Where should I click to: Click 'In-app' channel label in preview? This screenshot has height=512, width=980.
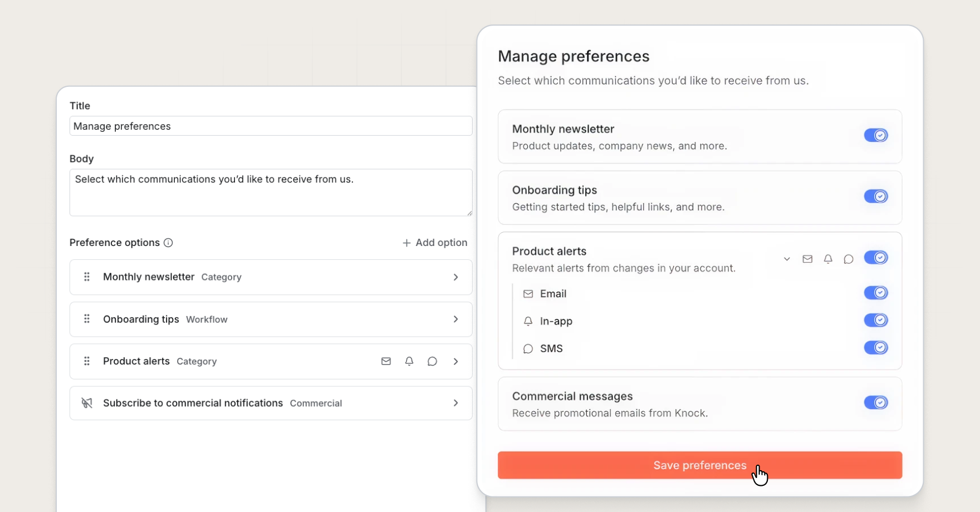[556, 321]
